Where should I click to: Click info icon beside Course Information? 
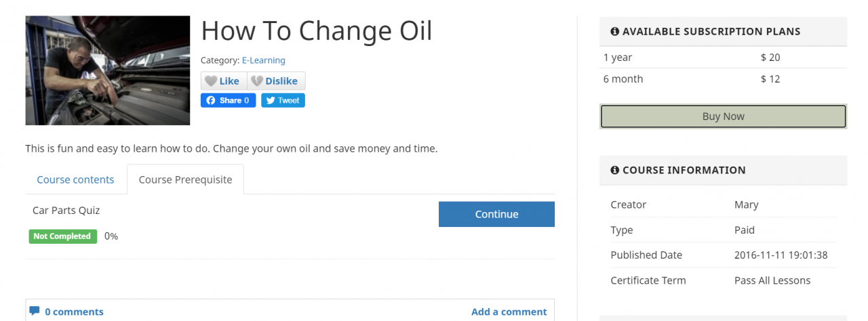[614, 170]
